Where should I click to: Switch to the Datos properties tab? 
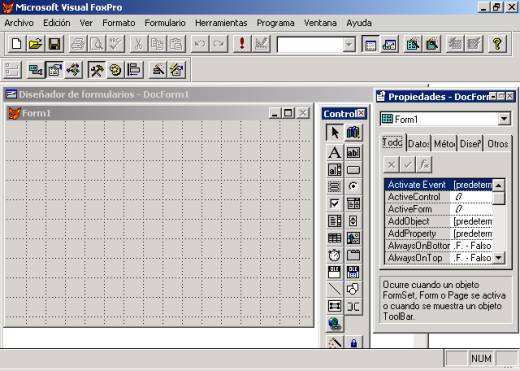click(418, 144)
